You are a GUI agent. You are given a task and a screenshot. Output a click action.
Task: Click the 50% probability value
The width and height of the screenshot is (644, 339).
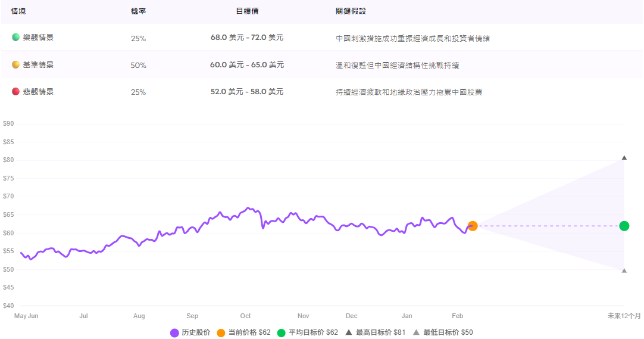(139, 66)
